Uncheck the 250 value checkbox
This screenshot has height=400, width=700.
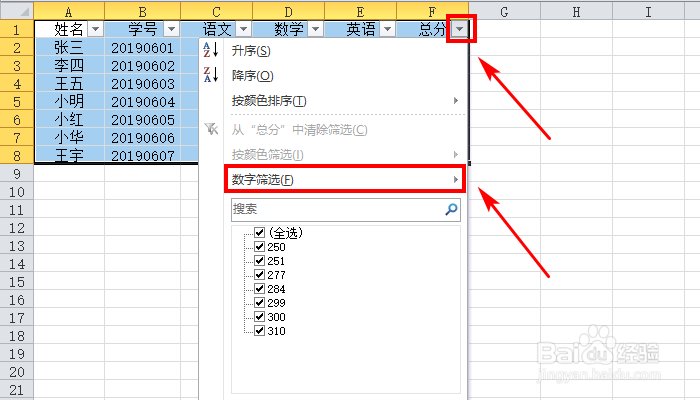[259, 246]
